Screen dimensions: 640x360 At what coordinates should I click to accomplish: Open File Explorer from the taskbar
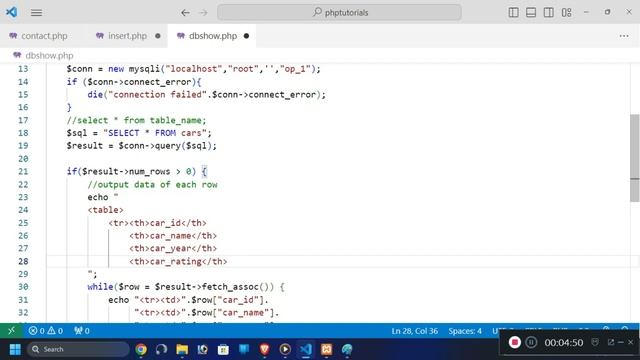[x=182, y=349]
